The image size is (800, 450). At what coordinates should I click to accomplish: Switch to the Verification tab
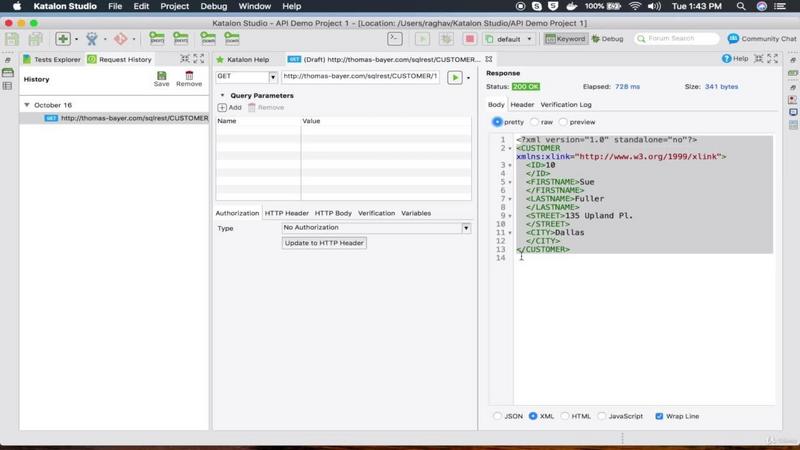[376, 213]
